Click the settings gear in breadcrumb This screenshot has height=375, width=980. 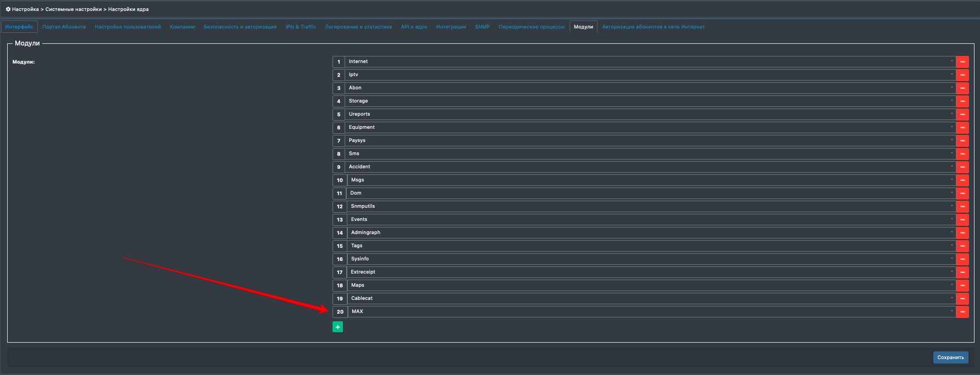8,9
